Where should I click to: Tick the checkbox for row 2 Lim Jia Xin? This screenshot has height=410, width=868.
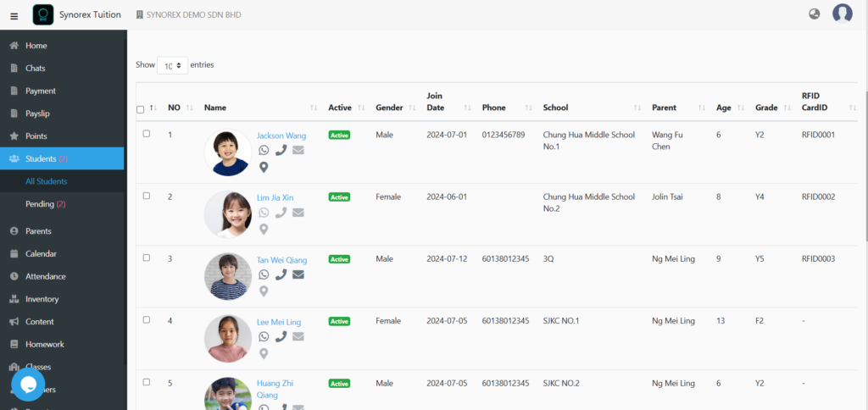pyautogui.click(x=146, y=196)
